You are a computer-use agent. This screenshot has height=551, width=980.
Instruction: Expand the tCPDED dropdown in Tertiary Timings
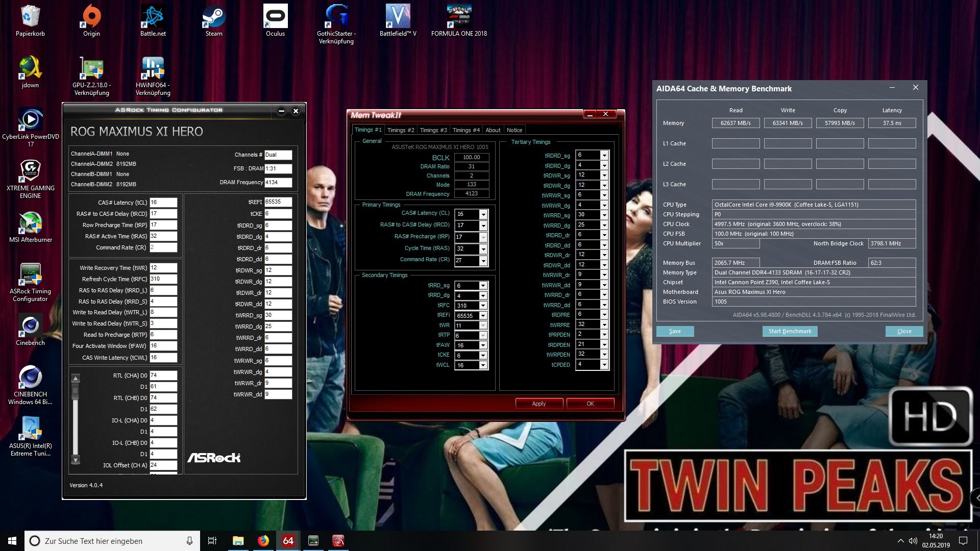[604, 365]
